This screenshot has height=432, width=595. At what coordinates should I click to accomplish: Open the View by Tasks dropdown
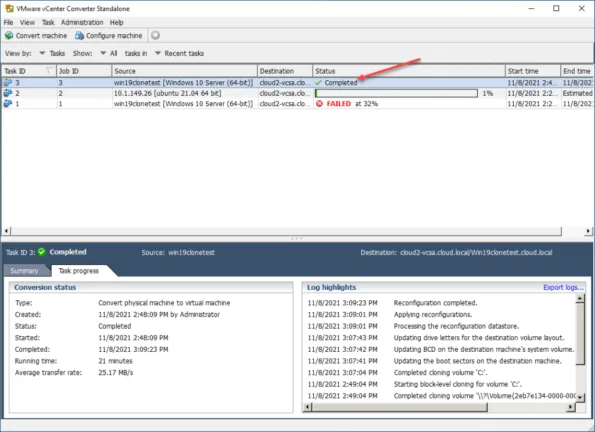pyautogui.click(x=52, y=54)
